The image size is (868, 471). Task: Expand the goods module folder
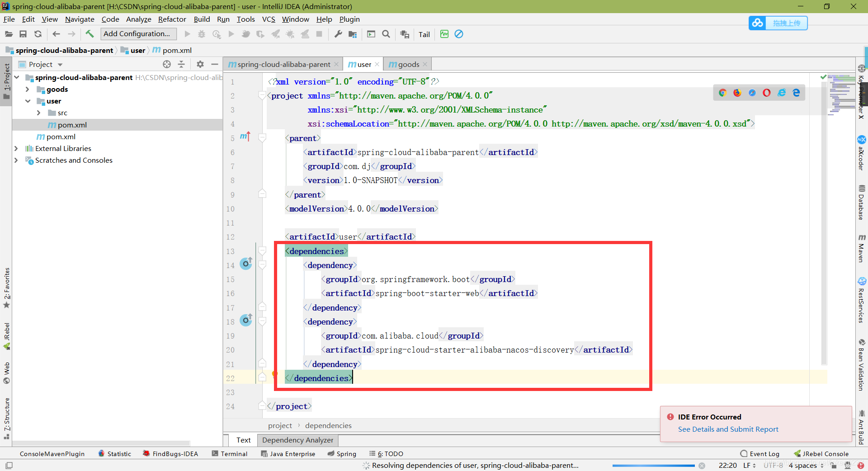coord(28,89)
